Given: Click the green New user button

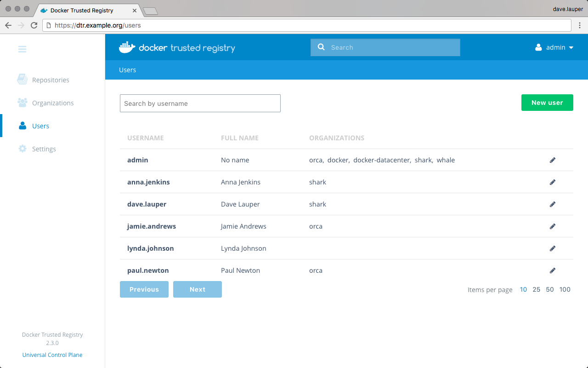Looking at the screenshot, I should pos(547,103).
